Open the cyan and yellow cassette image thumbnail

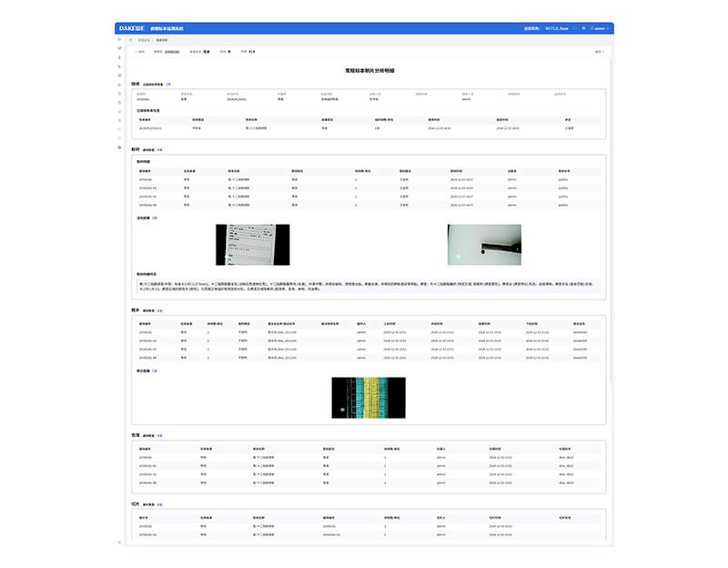click(x=368, y=398)
